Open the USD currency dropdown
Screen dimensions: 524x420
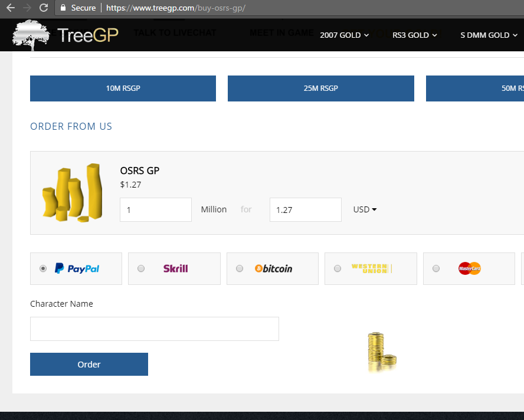[365, 209]
